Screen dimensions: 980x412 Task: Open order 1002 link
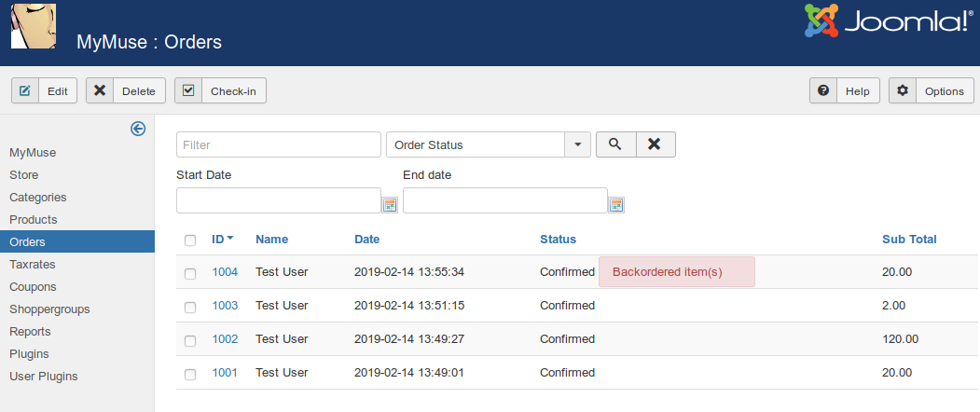click(225, 339)
